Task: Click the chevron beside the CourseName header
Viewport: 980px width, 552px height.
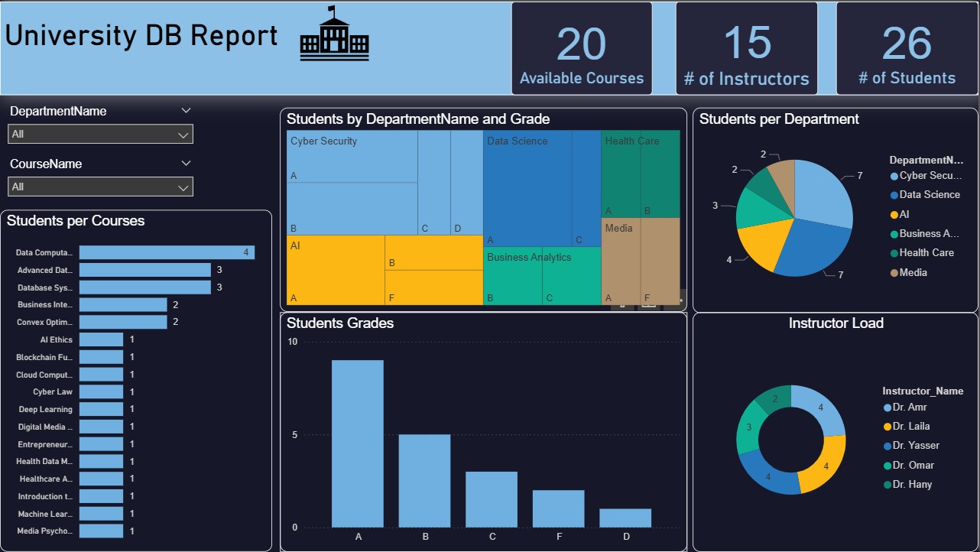Action: click(x=186, y=164)
